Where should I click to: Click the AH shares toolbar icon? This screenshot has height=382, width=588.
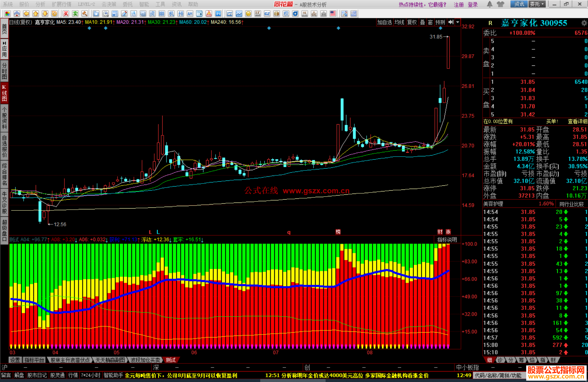pyautogui.click(x=190, y=14)
